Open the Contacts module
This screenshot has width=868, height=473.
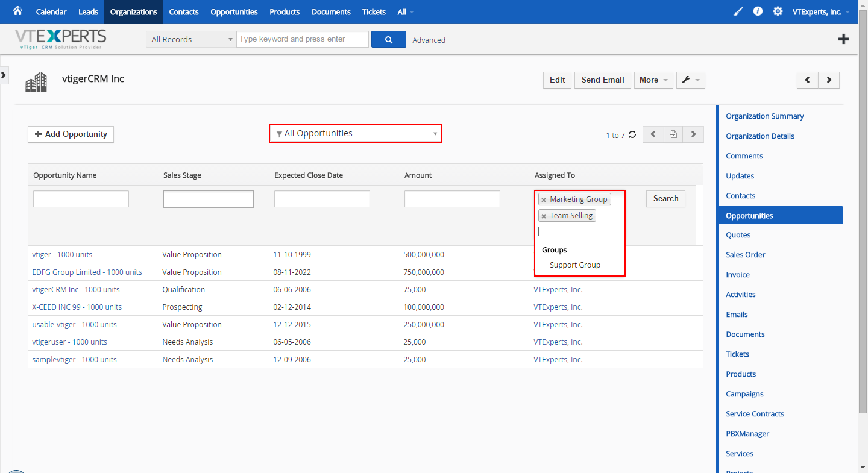point(184,12)
